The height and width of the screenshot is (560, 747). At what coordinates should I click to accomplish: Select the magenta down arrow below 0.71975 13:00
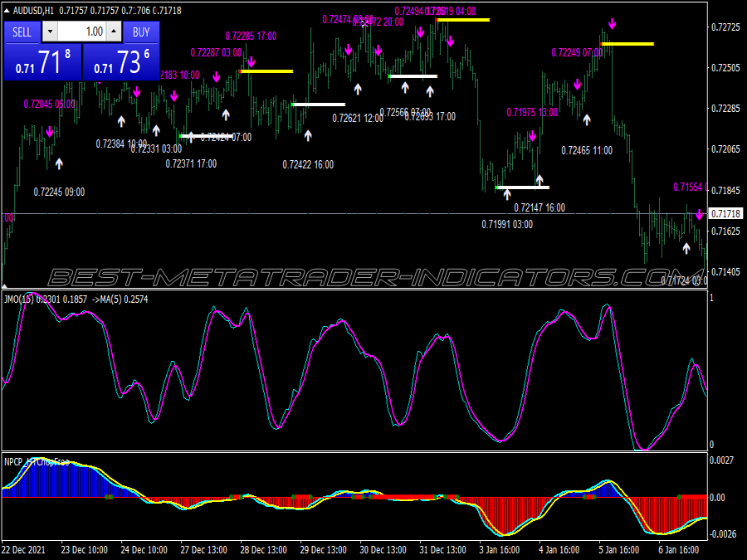pyautogui.click(x=533, y=136)
